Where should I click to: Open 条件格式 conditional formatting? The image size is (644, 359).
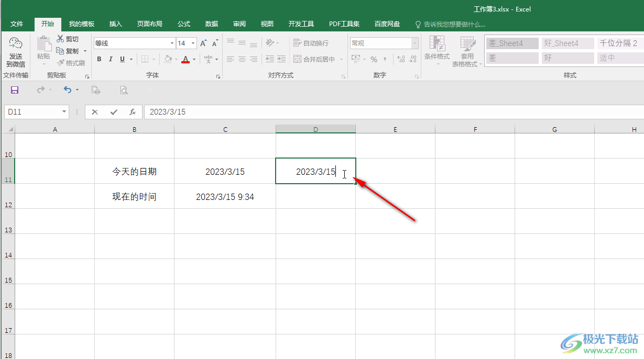(437, 51)
